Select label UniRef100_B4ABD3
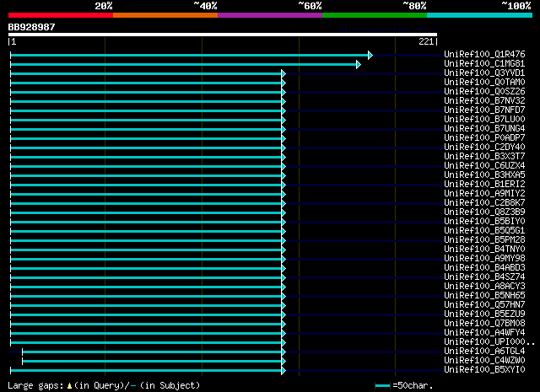The height and width of the screenshot is (392, 540). [x=484, y=268]
